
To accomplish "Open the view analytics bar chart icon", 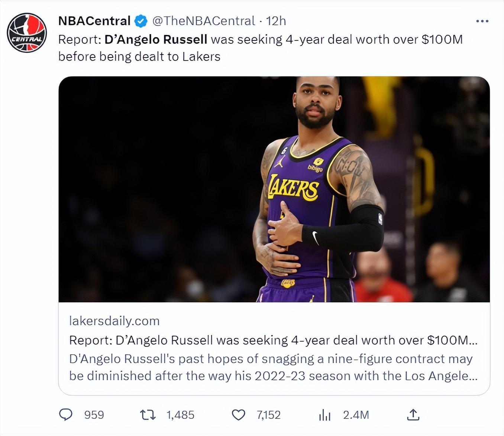I will point(324,415).
